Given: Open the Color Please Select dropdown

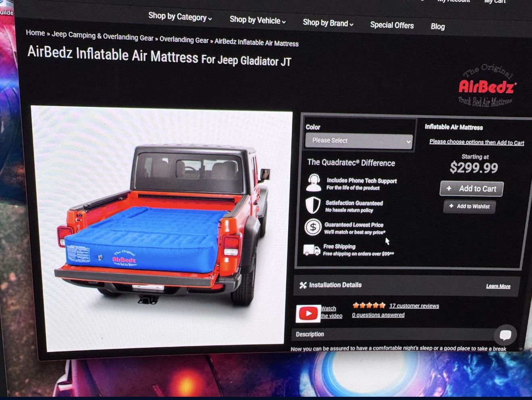Looking at the screenshot, I should pyautogui.click(x=359, y=141).
